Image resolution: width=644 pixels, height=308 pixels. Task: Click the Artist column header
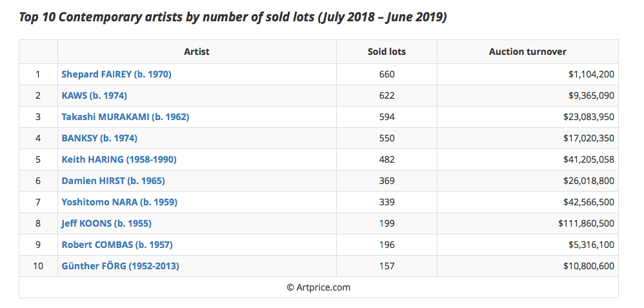197,52
